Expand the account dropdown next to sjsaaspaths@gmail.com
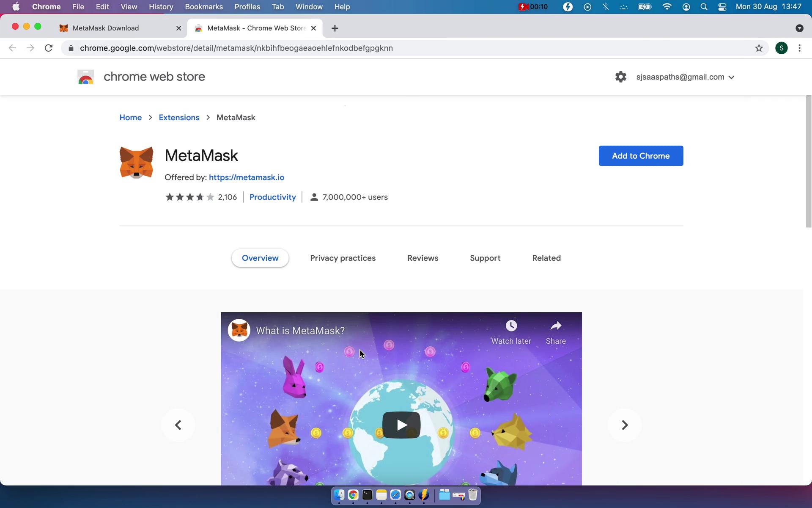 pos(731,77)
